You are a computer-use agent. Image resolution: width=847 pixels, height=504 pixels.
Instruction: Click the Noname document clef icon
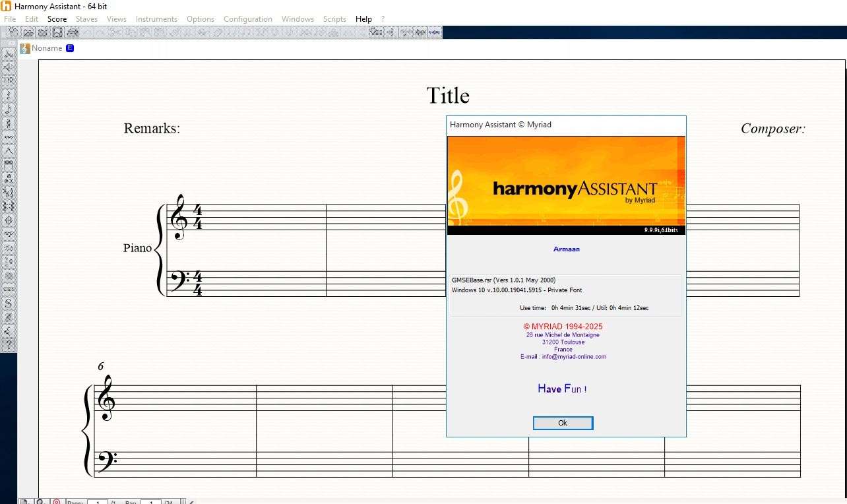(x=25, y=48)
